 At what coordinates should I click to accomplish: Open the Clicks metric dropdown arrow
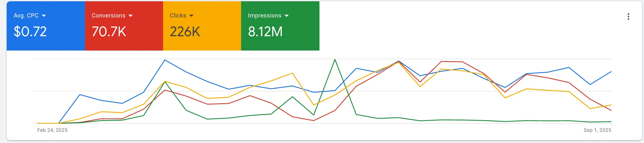tap(191, 16)
